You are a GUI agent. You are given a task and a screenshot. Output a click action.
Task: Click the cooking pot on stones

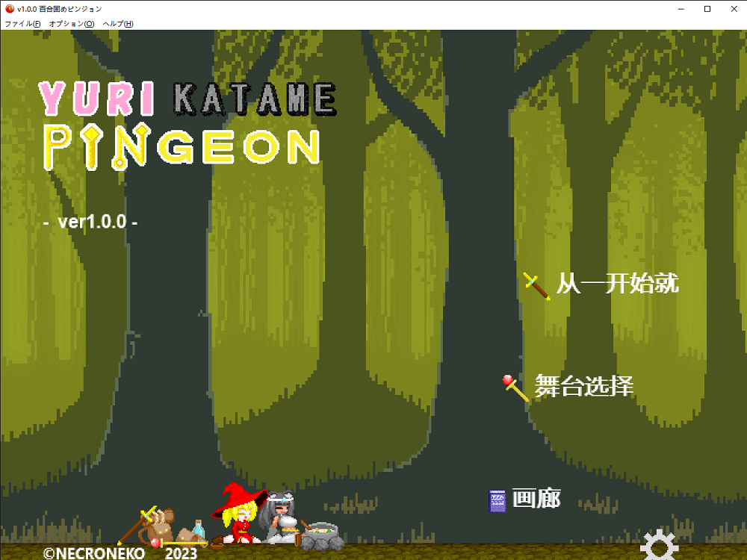click(x=321, y=536)
